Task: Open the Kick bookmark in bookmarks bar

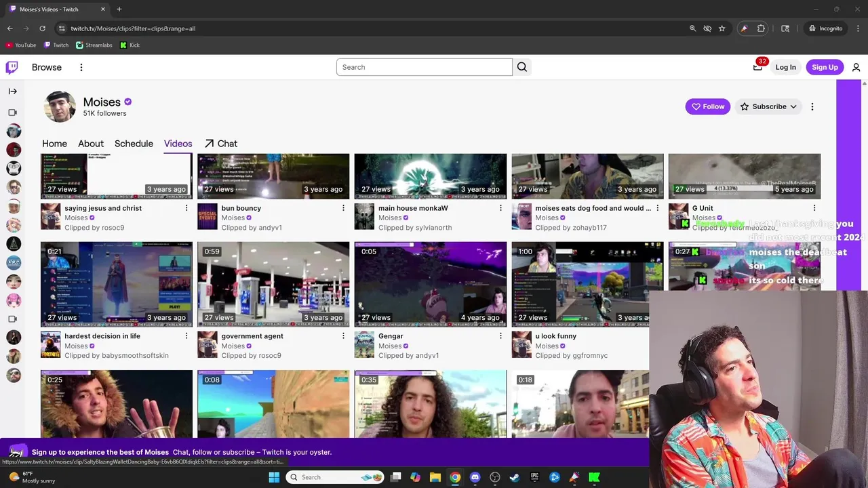Action: pyautogui.click(x=130, y=45)
